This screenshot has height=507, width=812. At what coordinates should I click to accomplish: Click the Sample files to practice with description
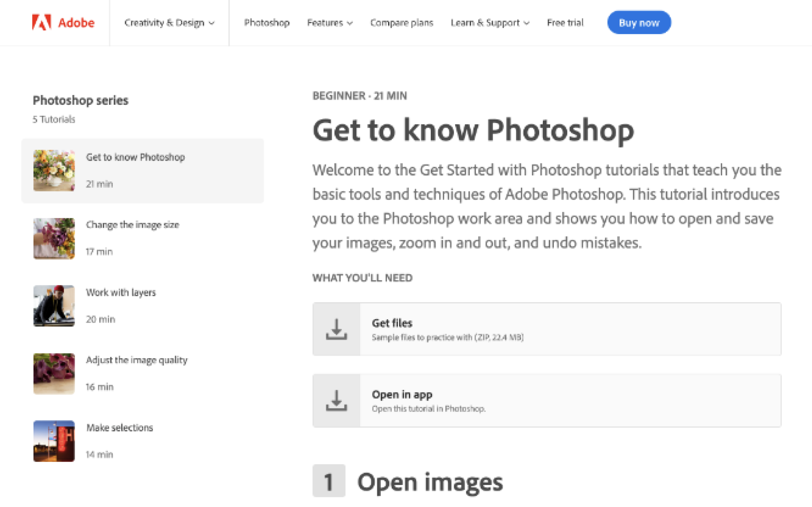click(448, 338)
